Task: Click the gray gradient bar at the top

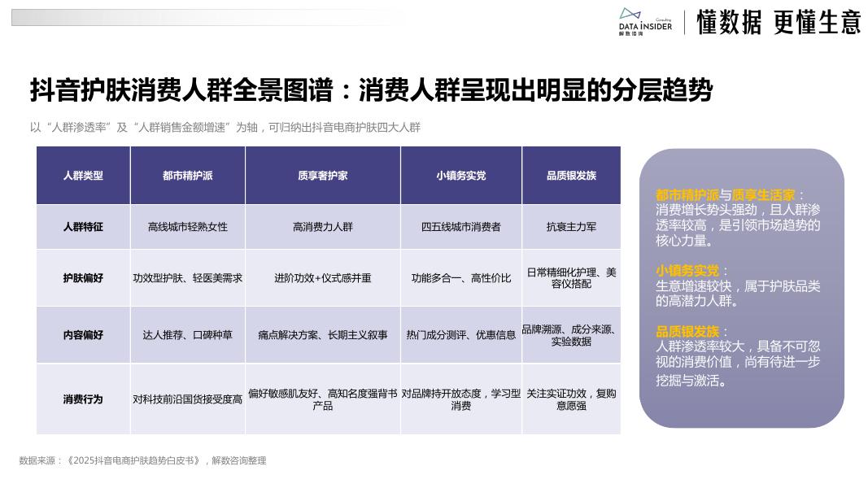Action: click(207, 17)
